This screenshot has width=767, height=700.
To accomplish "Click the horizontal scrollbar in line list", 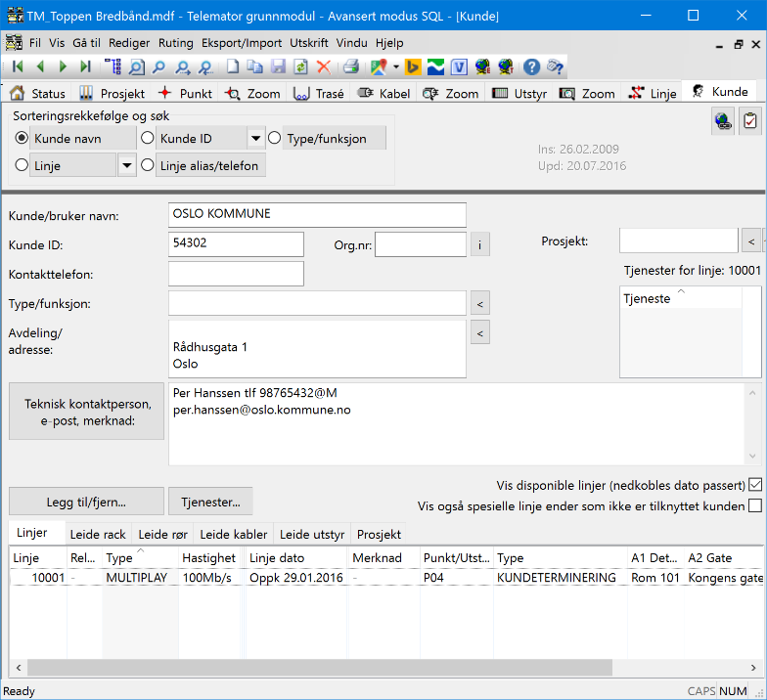I will click(x=319, y=667).
